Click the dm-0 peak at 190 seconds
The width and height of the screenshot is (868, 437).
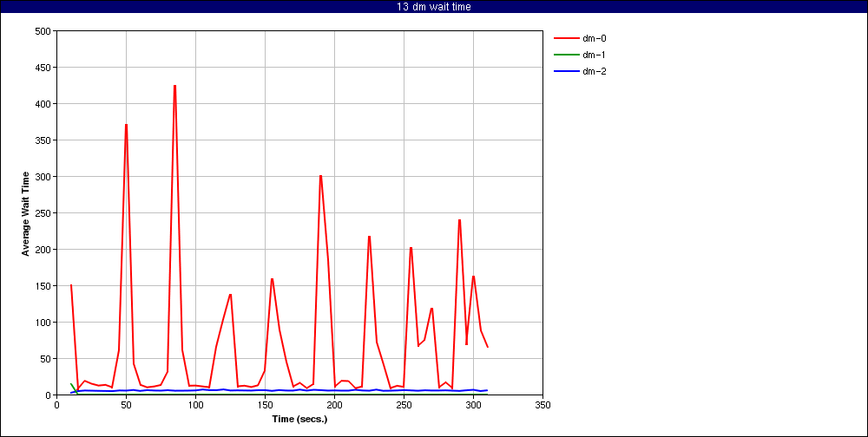pyautogui.click(x=320, y=176)
